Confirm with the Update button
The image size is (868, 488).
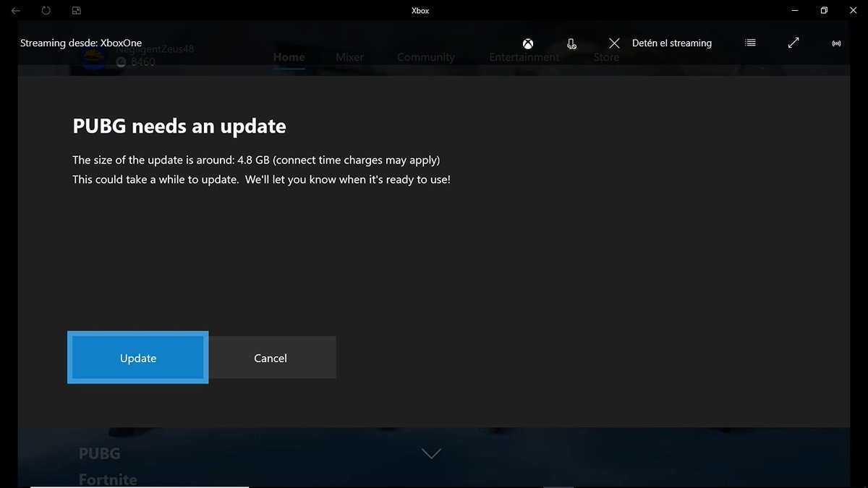[138, 358]
